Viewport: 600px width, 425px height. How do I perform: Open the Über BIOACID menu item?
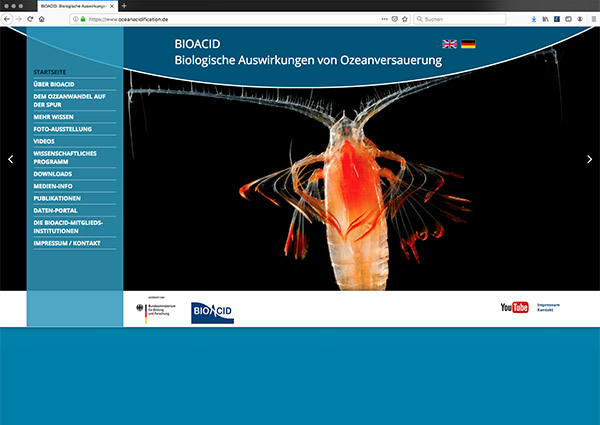tap(53, 85)
